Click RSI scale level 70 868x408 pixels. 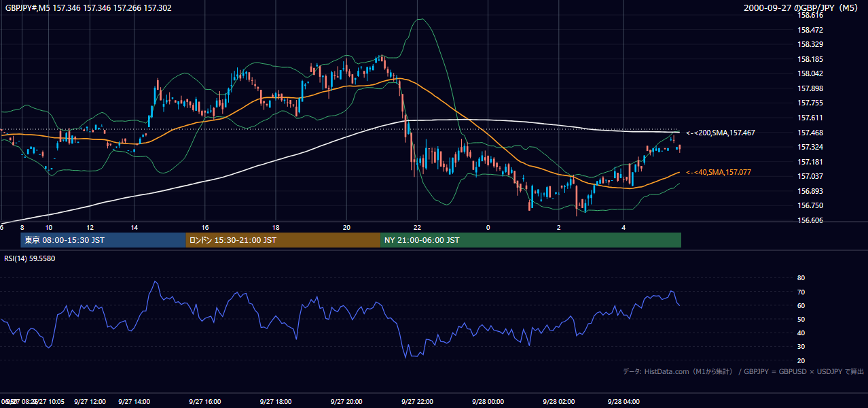[x=801, y=292]
